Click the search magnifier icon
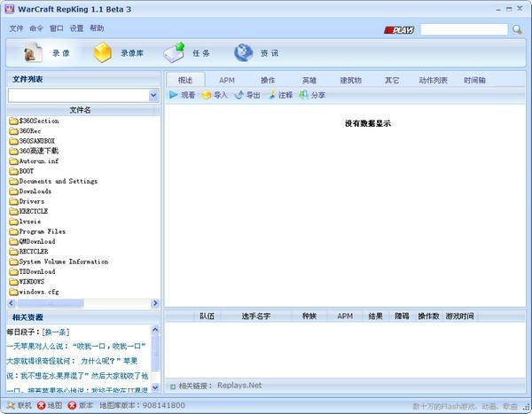 (517, 29)
